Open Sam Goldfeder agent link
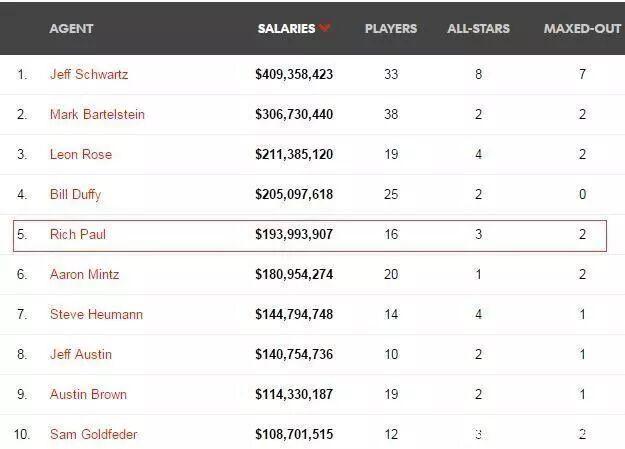Image resolution: width=625 pixels, height=449 pixels. point(93,434)
